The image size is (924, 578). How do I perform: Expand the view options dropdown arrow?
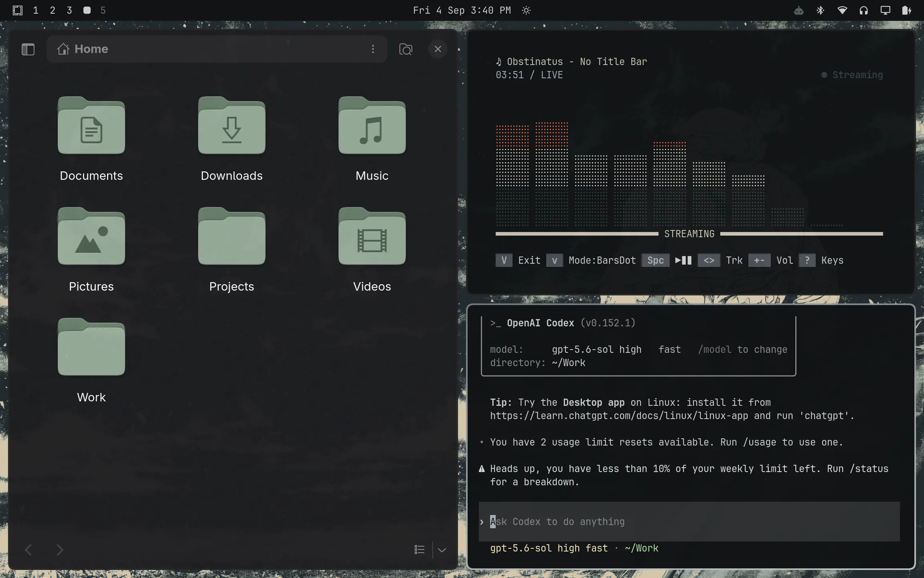(x=442, y=550)
